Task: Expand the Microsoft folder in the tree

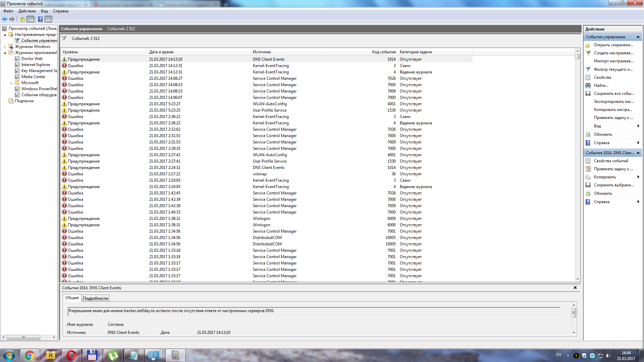Action: coord(11,83)
